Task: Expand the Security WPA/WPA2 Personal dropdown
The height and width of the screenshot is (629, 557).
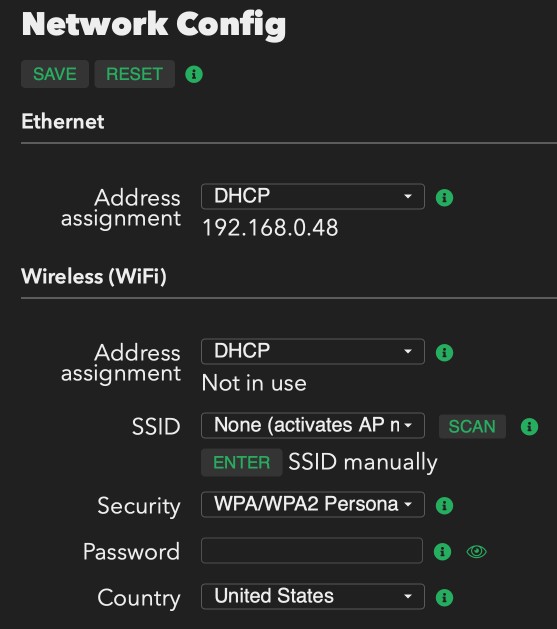Action: (x=313, y=504)
